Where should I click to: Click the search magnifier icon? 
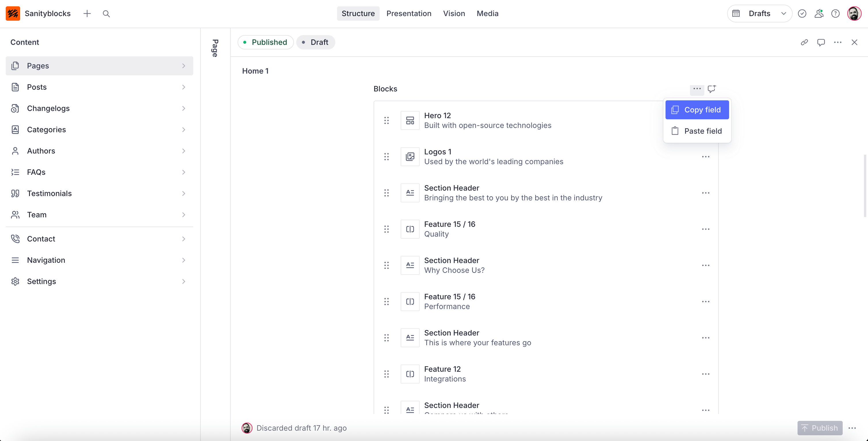tap(106, 14)
